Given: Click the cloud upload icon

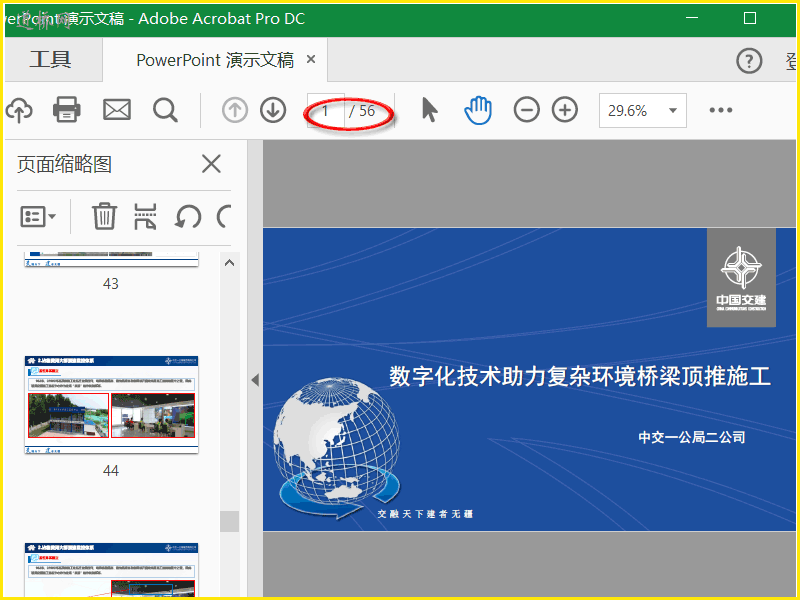Looking at the screenshot, I should point(19,110).
